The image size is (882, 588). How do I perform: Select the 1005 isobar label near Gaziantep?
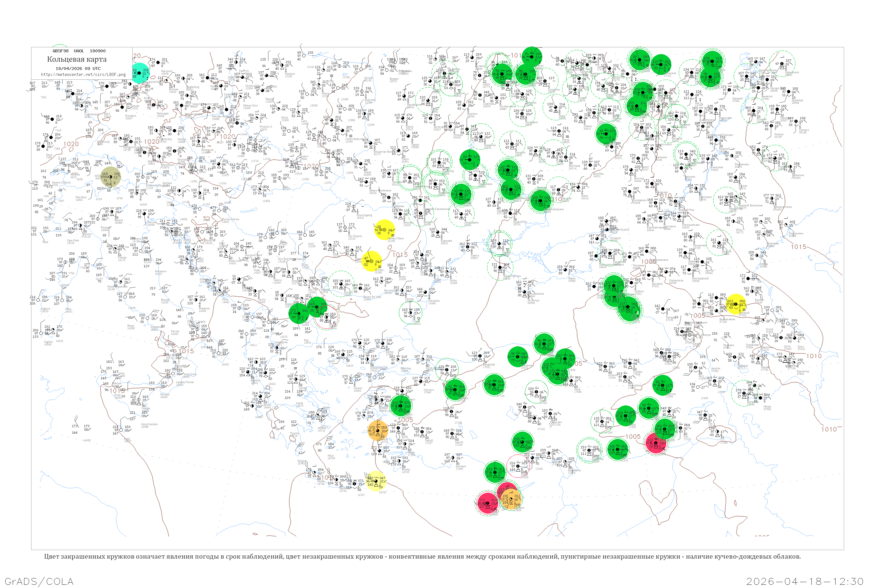633,437
